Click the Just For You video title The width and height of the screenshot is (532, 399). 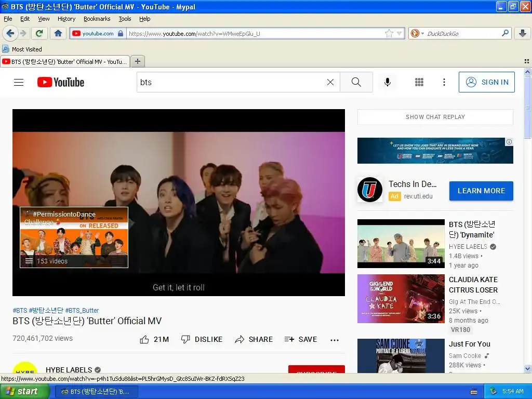(x=470, y=344)
